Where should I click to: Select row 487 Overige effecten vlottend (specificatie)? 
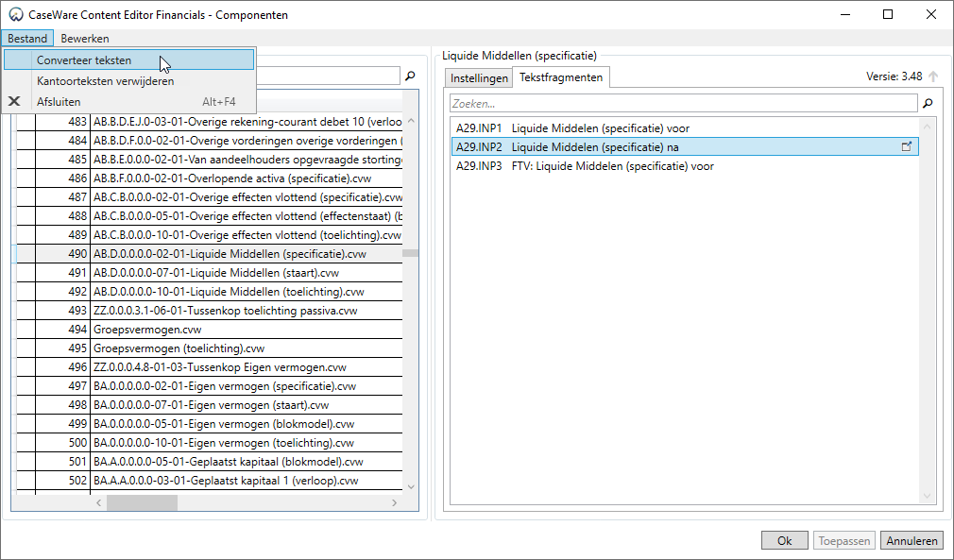tap(210, 197)
